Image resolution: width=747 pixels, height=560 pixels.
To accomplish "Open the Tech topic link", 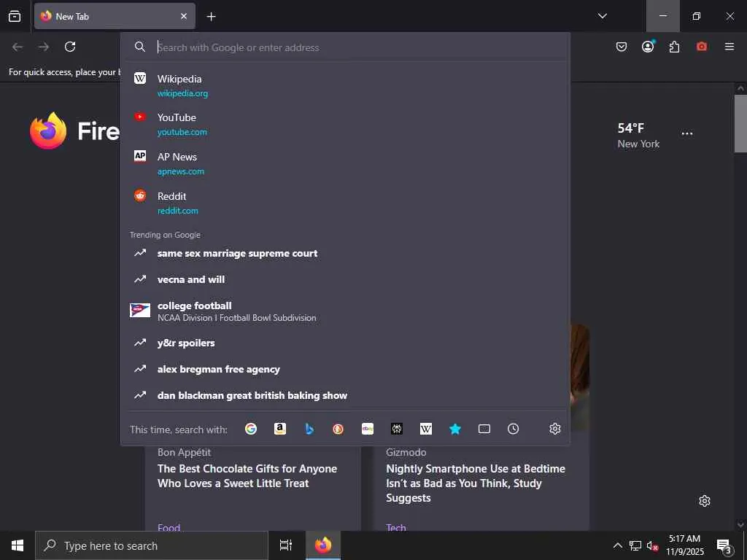I will (396, 526).
